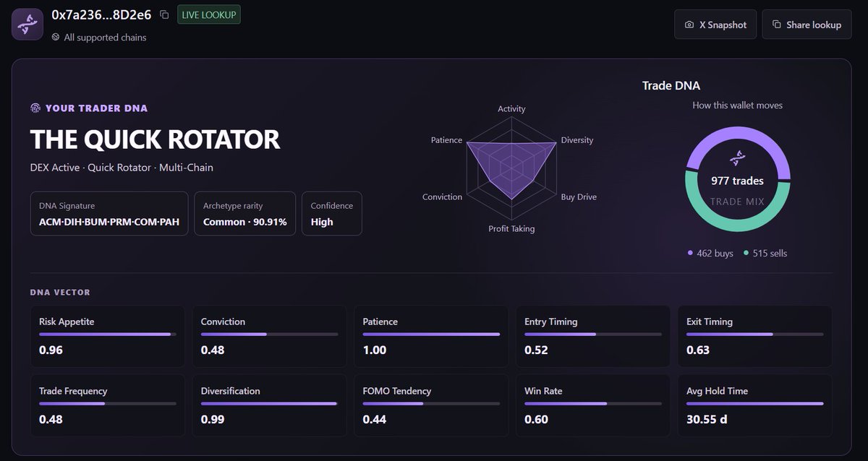
Task: Click the camera icon in X Snapshot
Action: [689, 25]
